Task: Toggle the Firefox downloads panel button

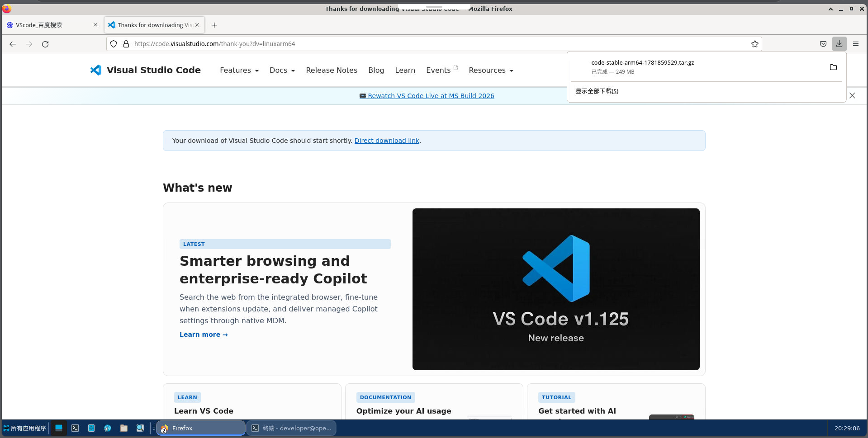Action: [x=840, y=44]
